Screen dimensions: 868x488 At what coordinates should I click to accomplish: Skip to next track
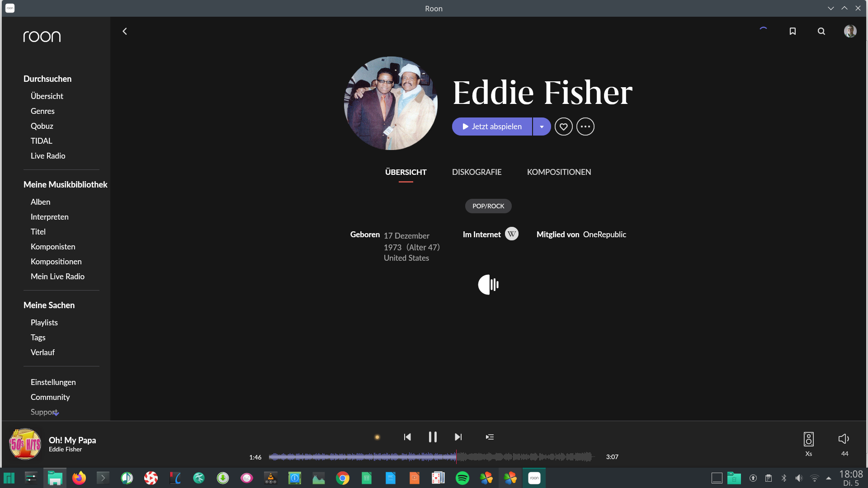pyautogui.click(x=458, y=437)
